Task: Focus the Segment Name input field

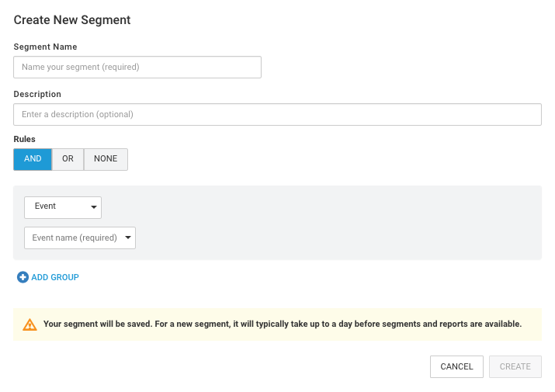Action: point(137,68)
